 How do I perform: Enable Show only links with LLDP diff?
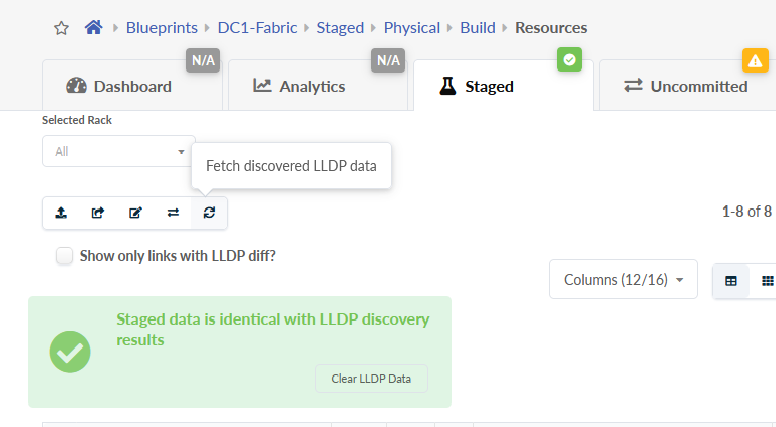pyautogui.click(x=65, y=256)
